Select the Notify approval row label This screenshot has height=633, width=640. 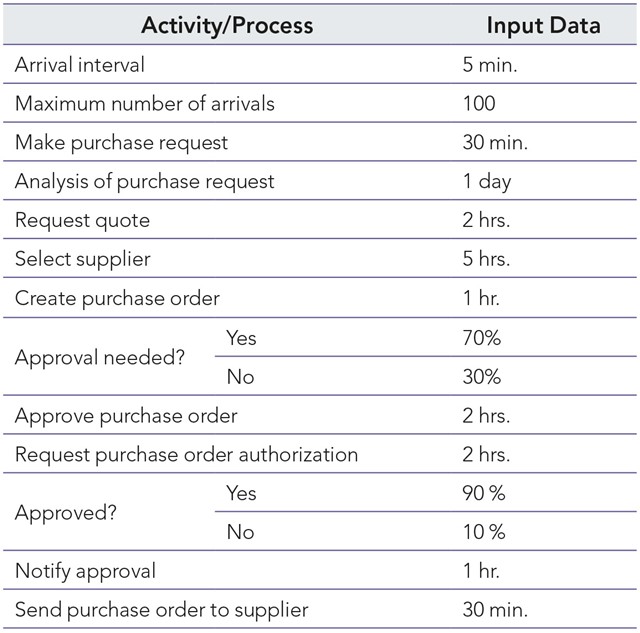coord(85,571)
